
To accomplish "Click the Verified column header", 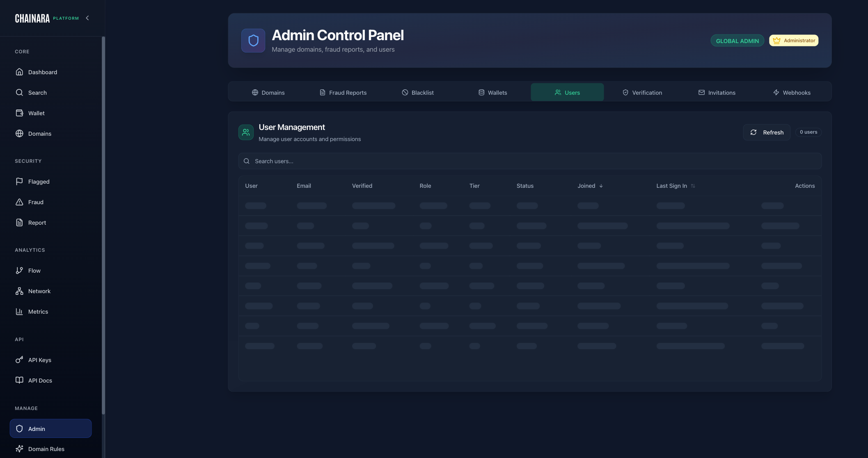I will tap(362, 186).
